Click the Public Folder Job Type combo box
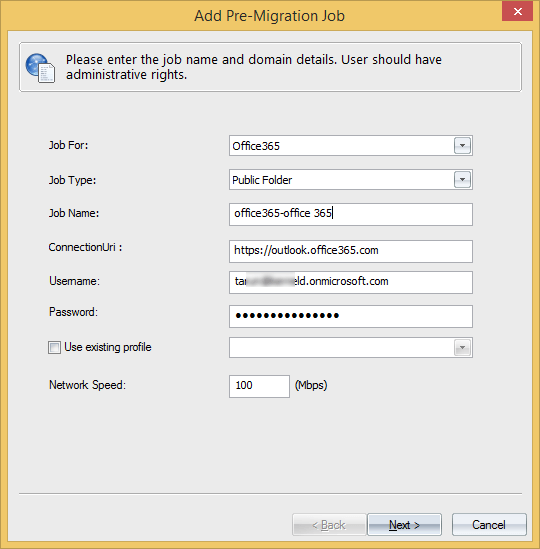This screenshot has height=549, width=540. 351,180
